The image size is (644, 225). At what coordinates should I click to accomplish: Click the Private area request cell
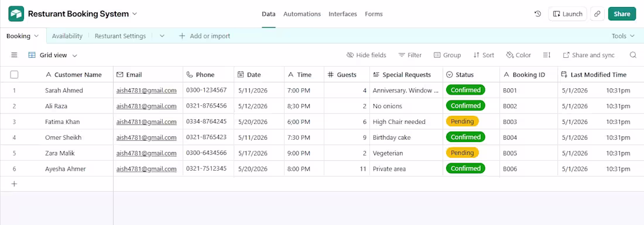tap(406, 169)
